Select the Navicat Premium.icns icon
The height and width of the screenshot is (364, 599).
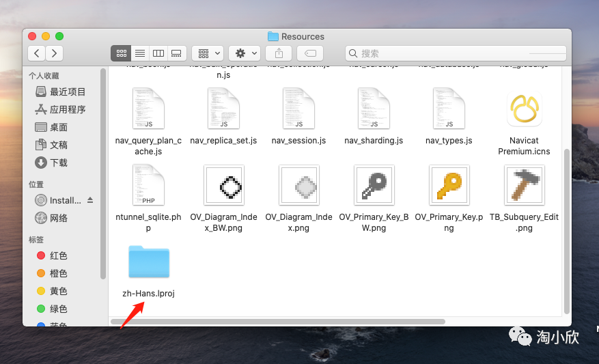(524, 109)
